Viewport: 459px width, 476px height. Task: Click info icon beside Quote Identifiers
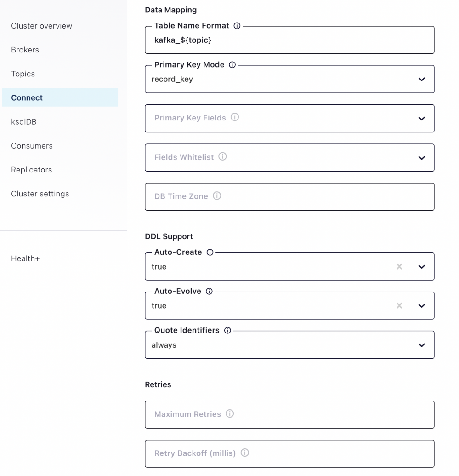[x=227, y=330]
